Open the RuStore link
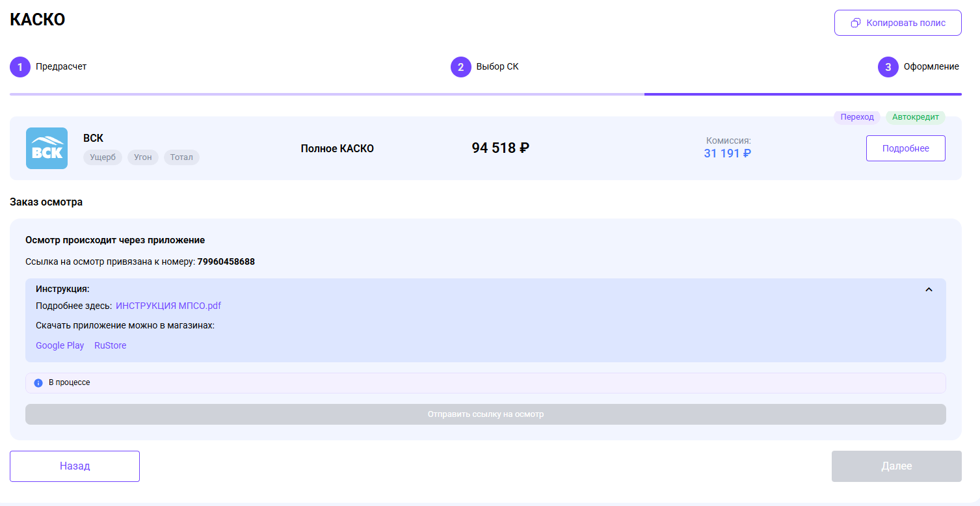The width and height of the screenshot is (980, 506). click(111, 345)
